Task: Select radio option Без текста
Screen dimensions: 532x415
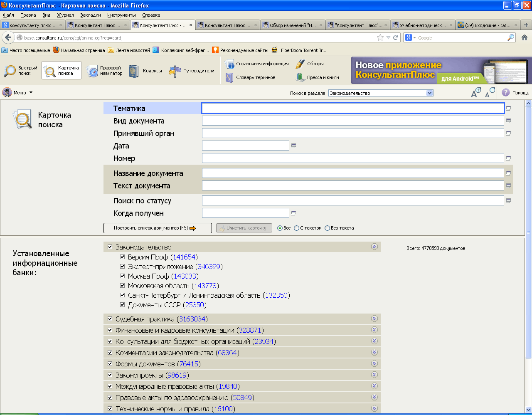Action: (327, 228)
